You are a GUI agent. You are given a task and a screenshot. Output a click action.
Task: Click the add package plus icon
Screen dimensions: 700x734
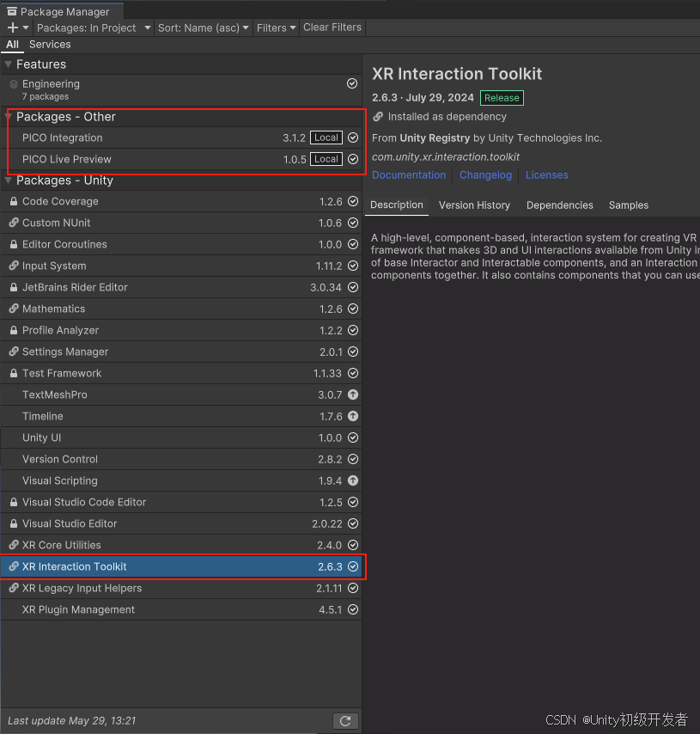pyautogui.click(x=13, y=28)
